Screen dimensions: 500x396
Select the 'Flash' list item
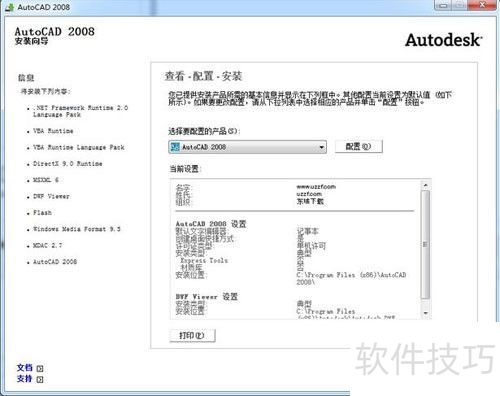tap(42, 213)
